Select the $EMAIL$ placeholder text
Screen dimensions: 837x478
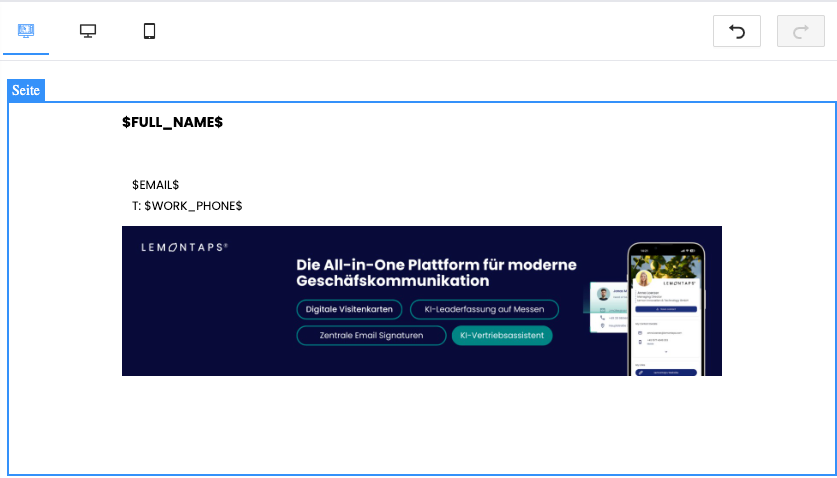pyautogui.click(x=155, y=185)
